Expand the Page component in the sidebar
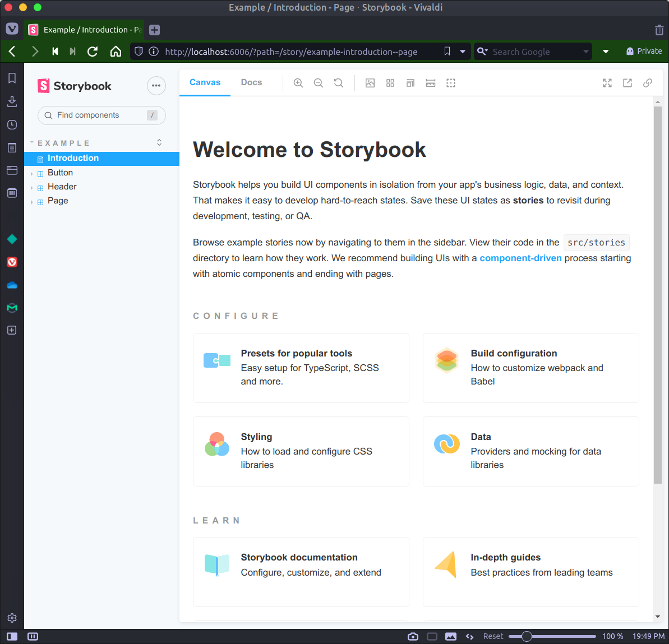 (58, 201)
